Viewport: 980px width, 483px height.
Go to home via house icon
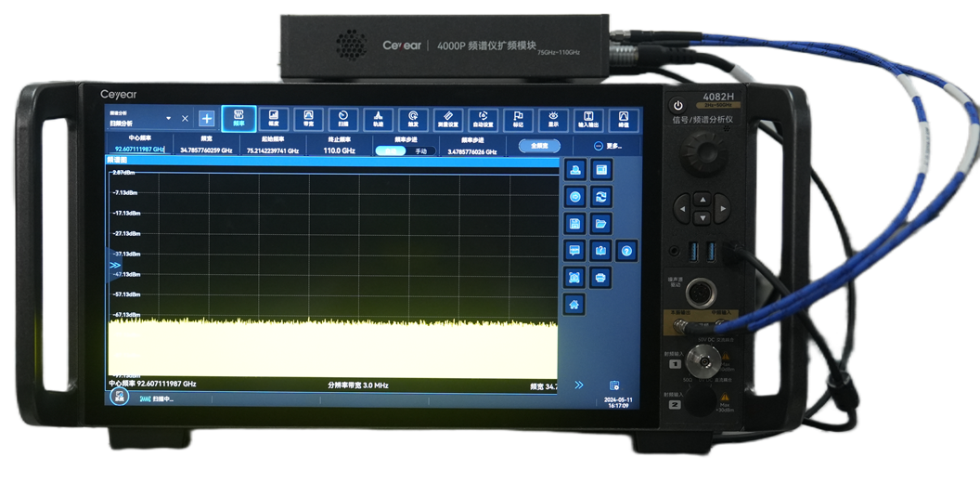[x=574, y=304]
